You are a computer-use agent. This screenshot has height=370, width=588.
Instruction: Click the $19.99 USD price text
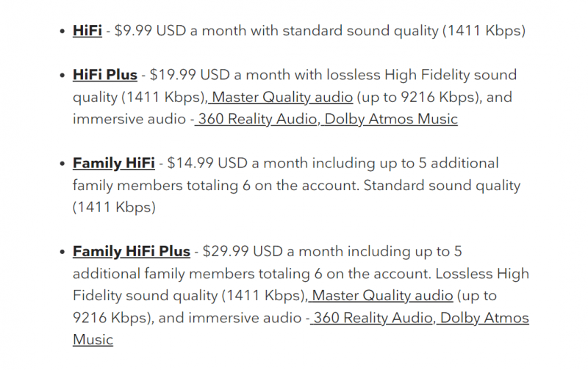click(190, 75)
